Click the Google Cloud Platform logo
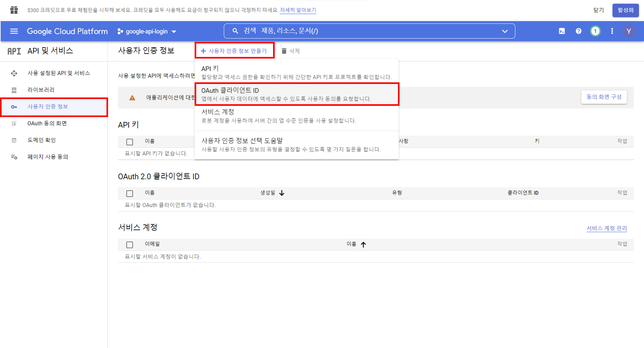644x348 pixels. [x=67, y=31]
